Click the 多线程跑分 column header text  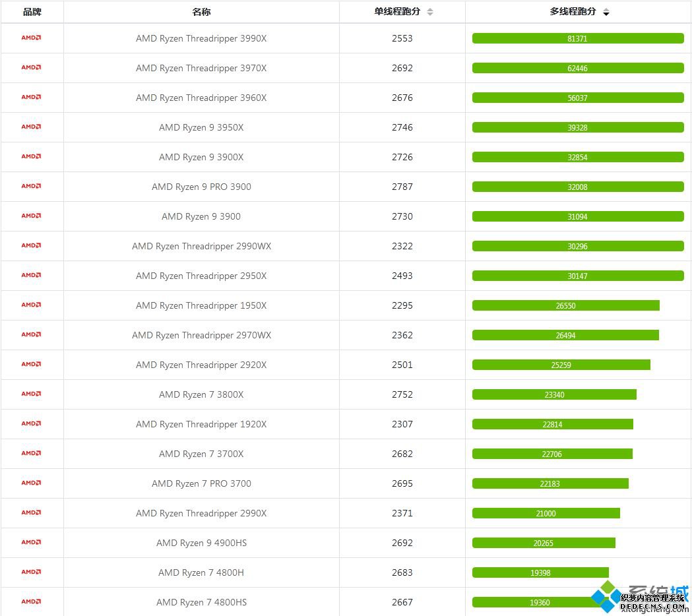(573, 11)
